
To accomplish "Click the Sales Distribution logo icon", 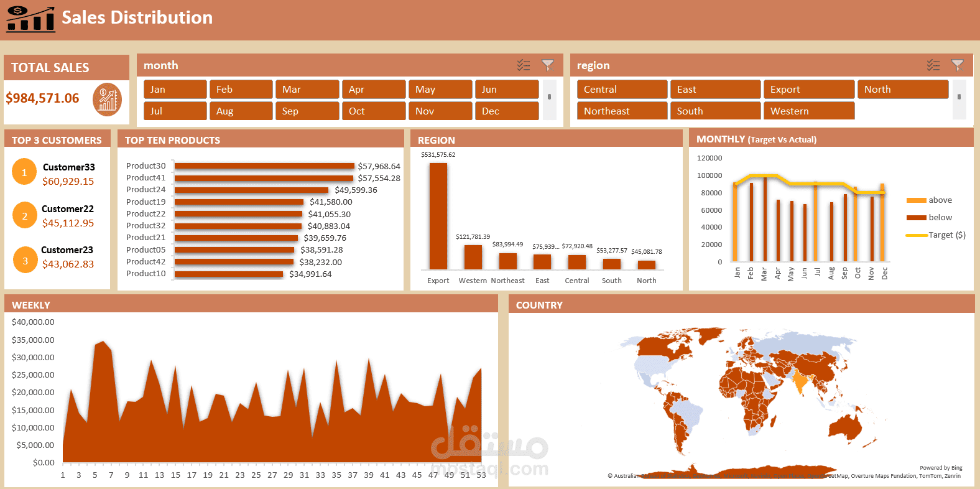I will point(30,19).
